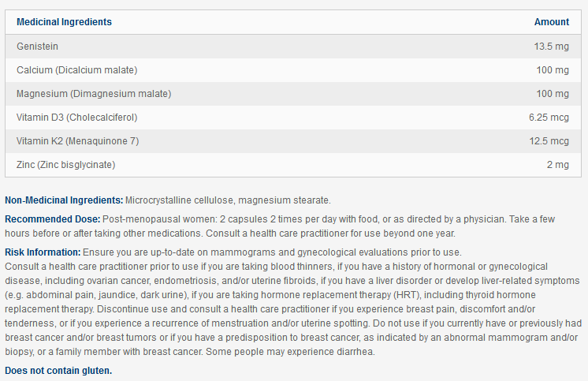The image size is (588, 381).
Task: Click the Recommended Dose heading
Action: [53, 218]
